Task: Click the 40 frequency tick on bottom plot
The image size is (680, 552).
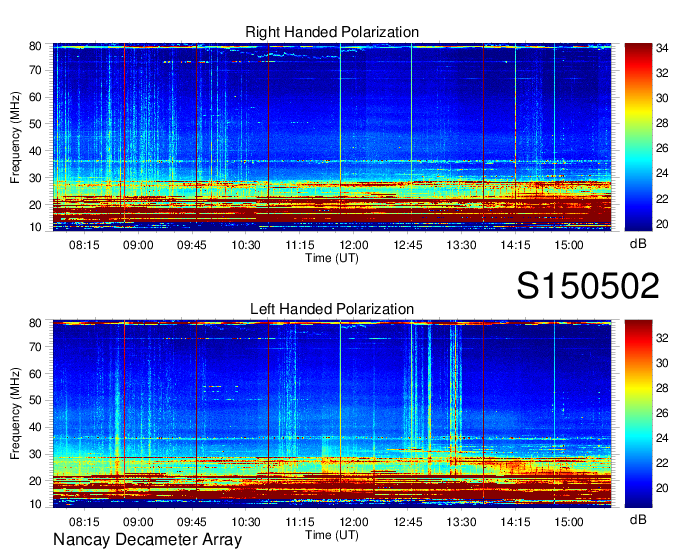Action: (35, 427)
